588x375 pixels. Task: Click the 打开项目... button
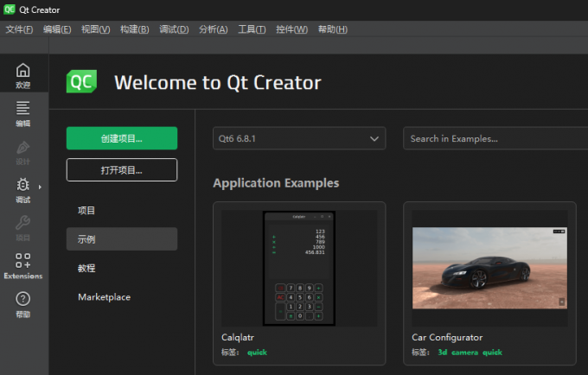122,170
